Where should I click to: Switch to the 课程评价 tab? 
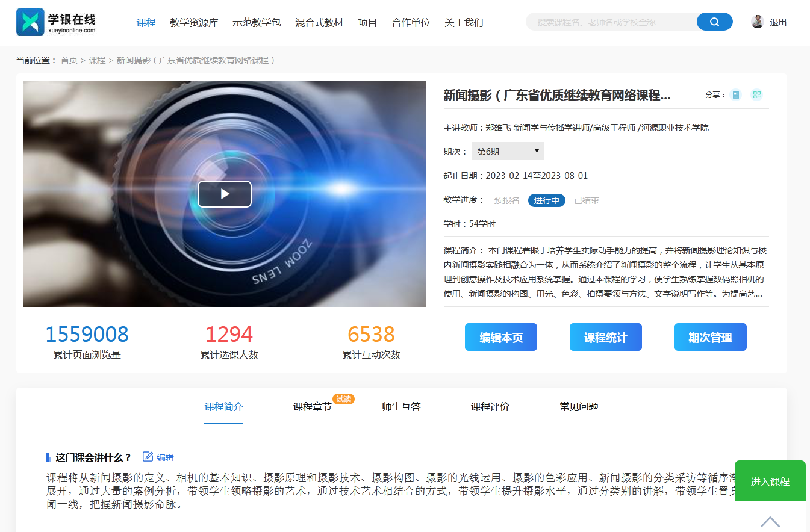[490, 407]
